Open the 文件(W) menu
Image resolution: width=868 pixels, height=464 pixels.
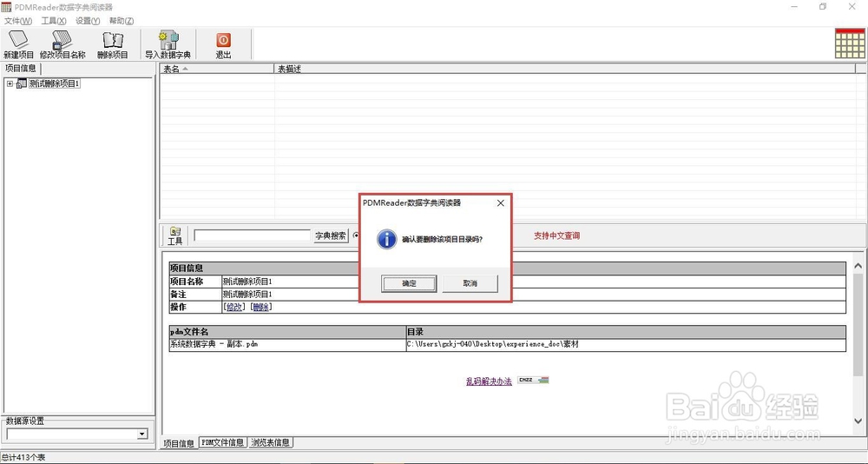point(18,21)
